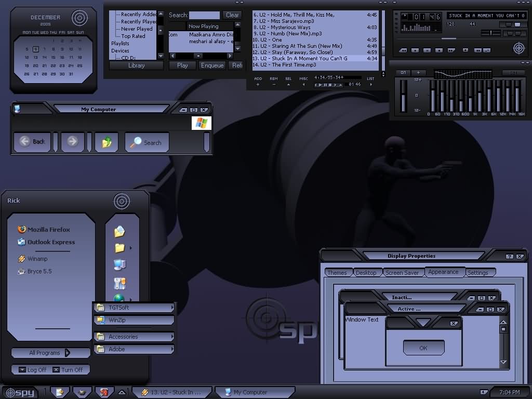This screenshot has height=399, width=532.
Task: Click the Play button in media library
Action: tap(182, 65)
